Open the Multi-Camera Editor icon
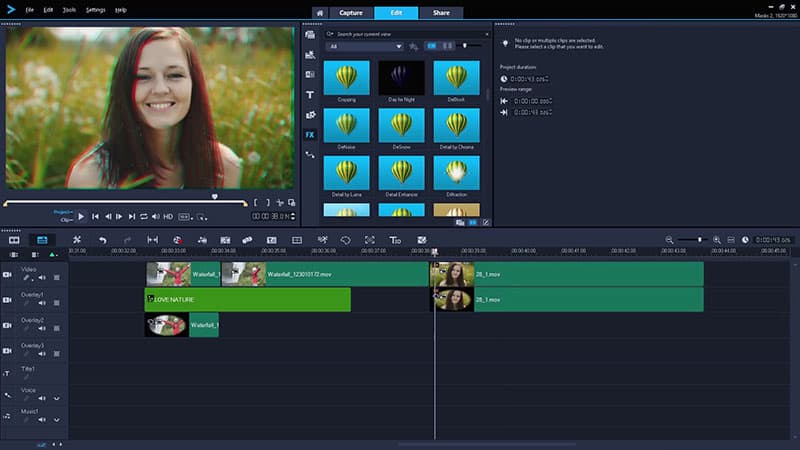Screen dimensions: 800x450 coord(297,240)
